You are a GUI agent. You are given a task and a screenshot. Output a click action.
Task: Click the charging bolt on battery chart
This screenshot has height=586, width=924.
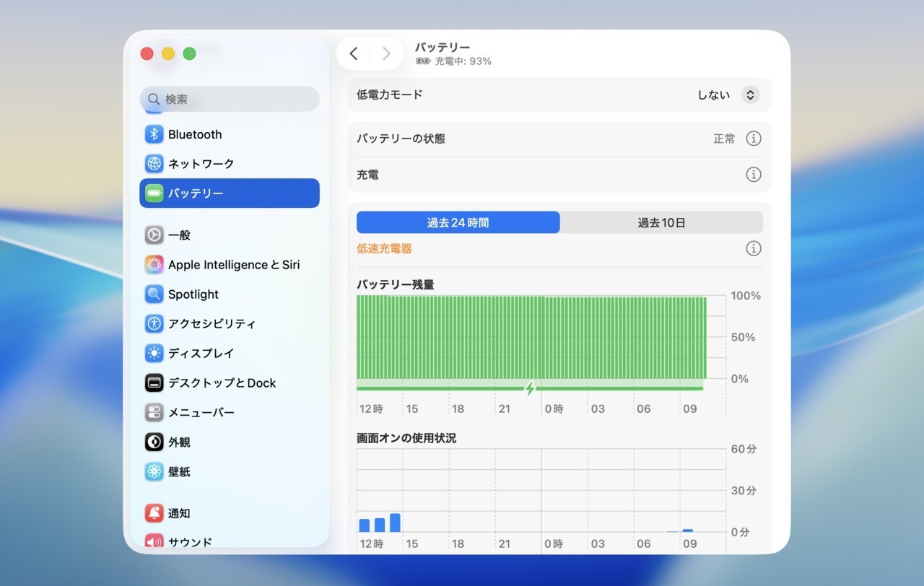(x=530, y=388)
